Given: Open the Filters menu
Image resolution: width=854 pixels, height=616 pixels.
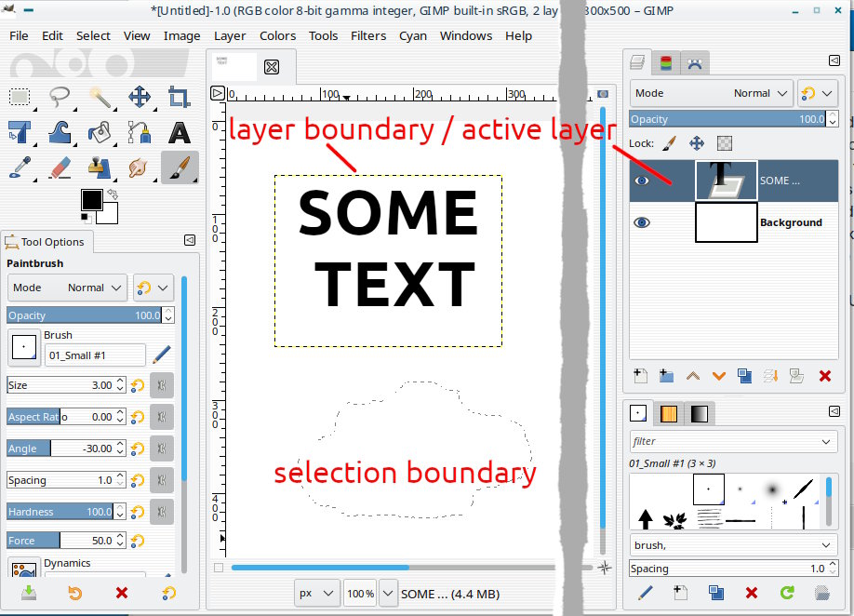Looking at the screenshot, I should coord(368,35).
